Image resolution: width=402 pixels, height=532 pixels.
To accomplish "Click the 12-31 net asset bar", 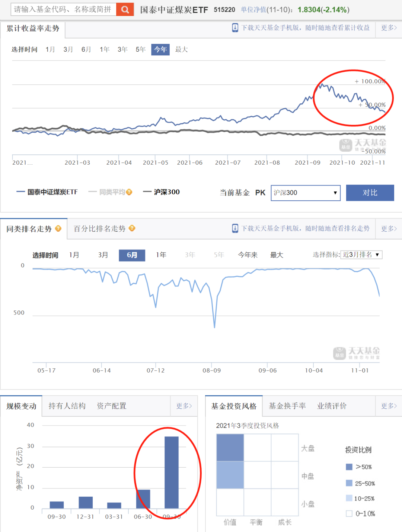I will point(86,502).
